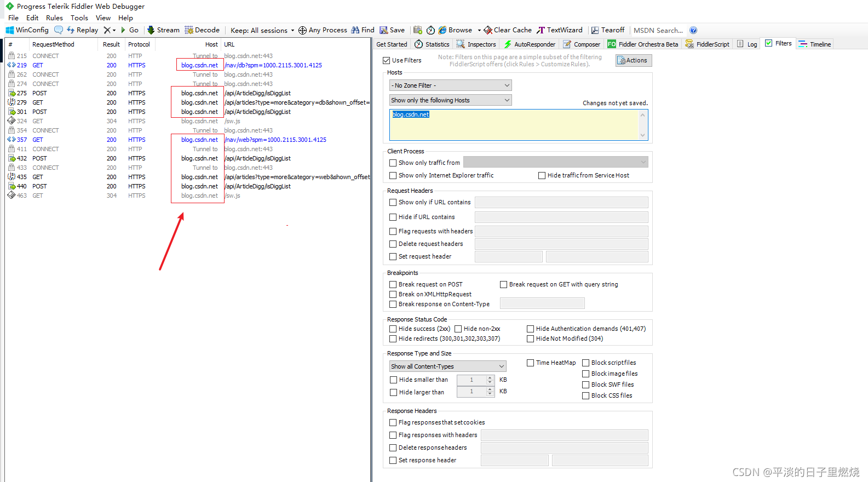
Task: Switch to the AutoResponder tab
Action: click(530, 44)
